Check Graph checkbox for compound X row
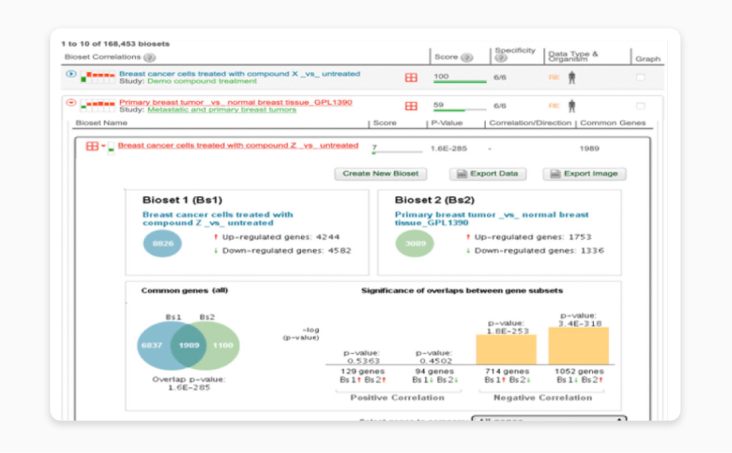This screenshot has height=453, width=732. tap(641, 77)
